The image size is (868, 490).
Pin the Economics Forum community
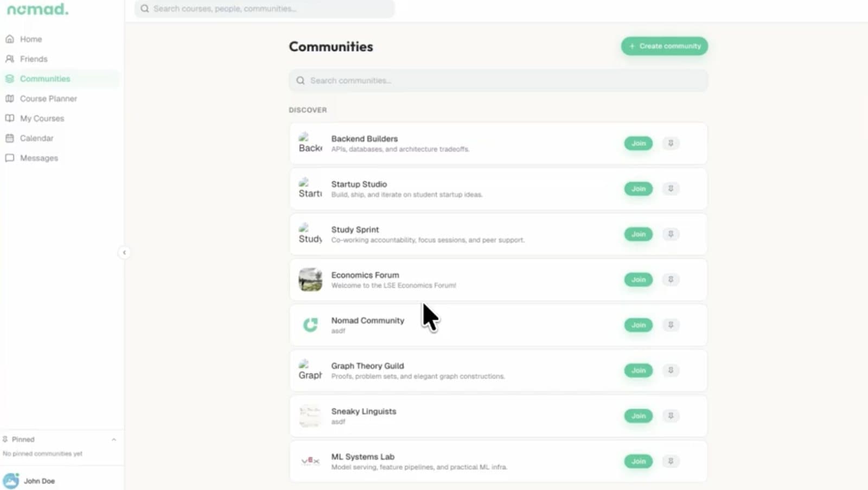coord(671,279)
